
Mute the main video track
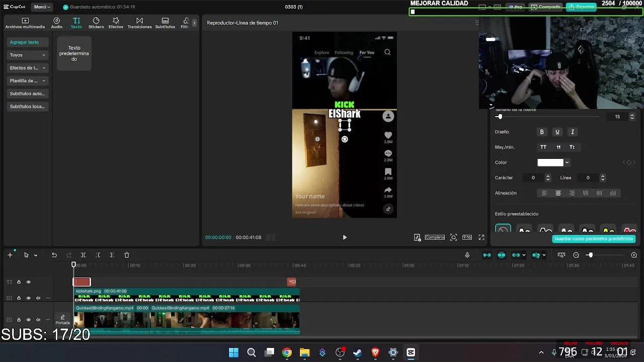click(38, 320)
